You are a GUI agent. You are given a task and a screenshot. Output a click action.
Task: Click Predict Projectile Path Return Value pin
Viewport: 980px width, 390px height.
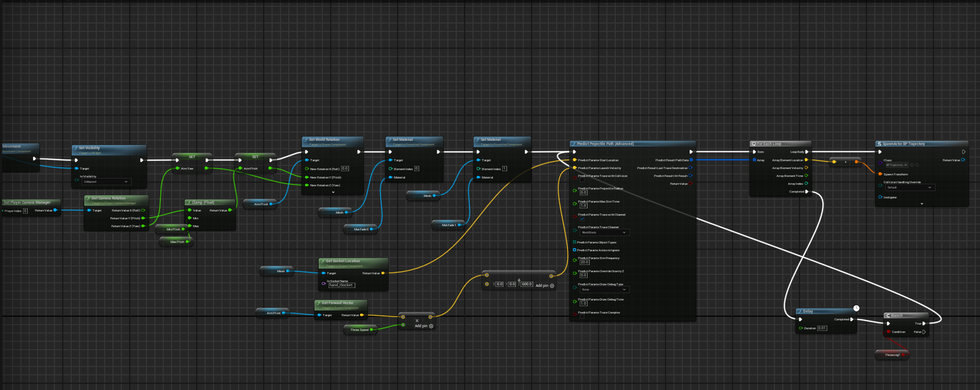click(x=691, y=184)
